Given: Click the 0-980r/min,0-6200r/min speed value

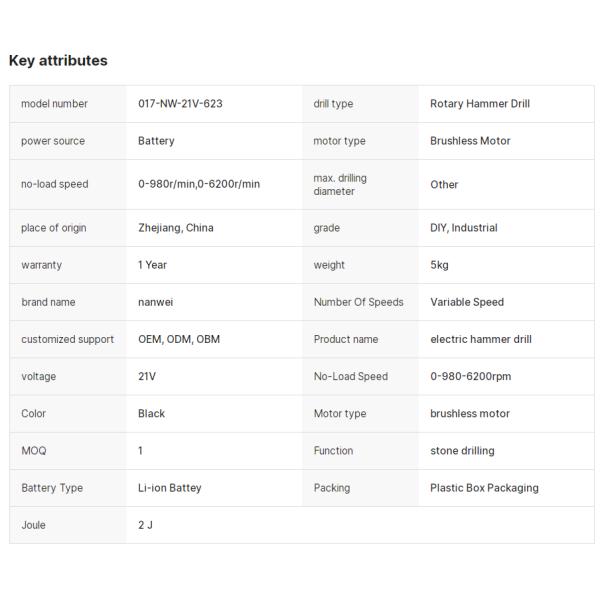Looking at the screenshot, I should pyautogui.click(x=199, y=184).
